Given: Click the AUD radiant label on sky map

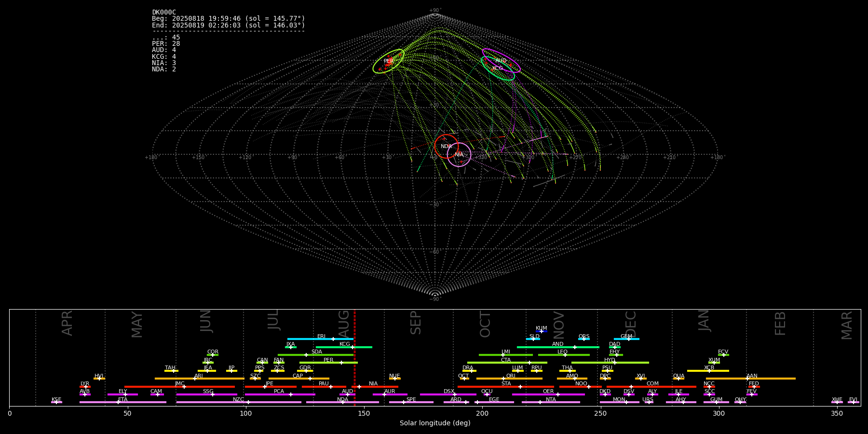Looking at the screenshot, I should pos(501,61).
